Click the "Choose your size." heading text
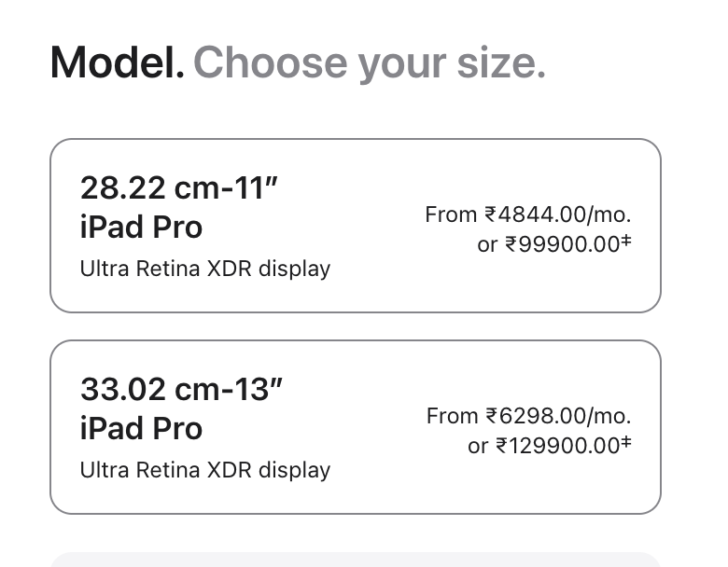The image size is (728, 567). click(369, 63)
